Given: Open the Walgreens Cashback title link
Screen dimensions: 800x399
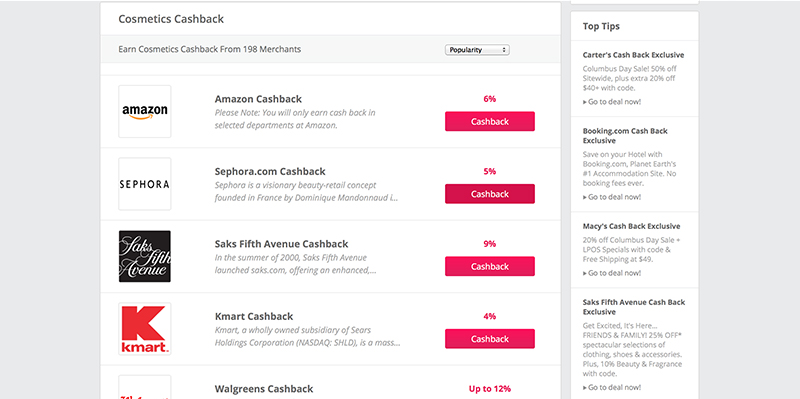Looking at the screenshot, I should tap(264, 389).
